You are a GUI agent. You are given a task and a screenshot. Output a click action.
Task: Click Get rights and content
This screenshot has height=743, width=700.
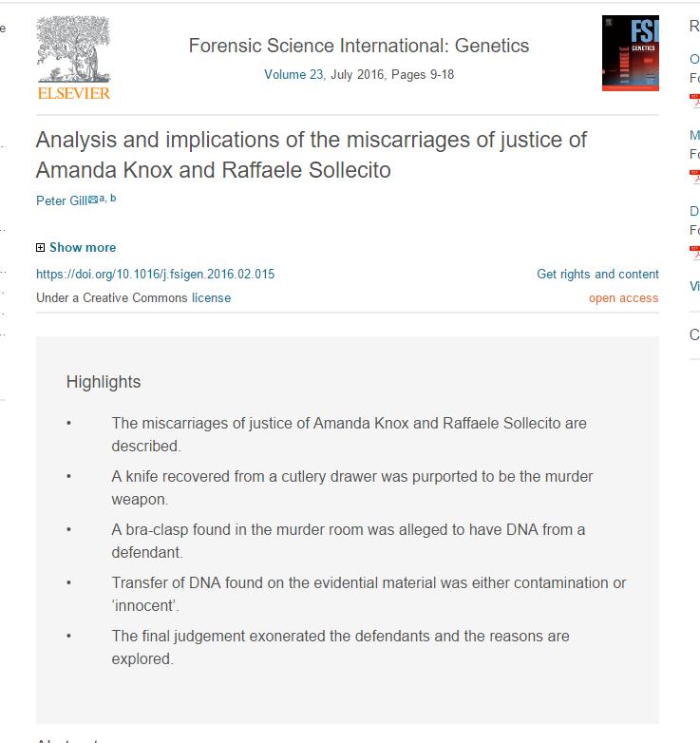(x=597, y=274)
